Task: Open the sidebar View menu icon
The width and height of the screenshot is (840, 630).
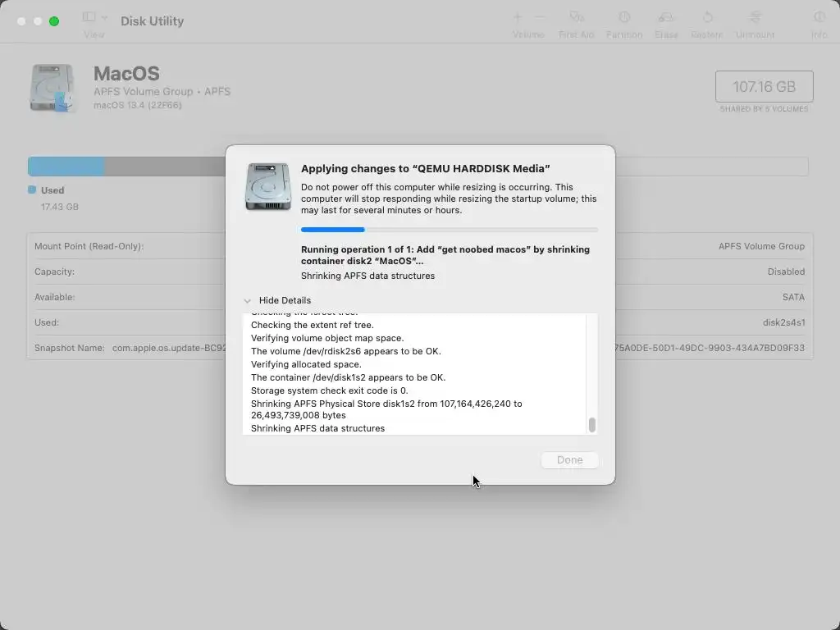Action: (x=89, y=17)
